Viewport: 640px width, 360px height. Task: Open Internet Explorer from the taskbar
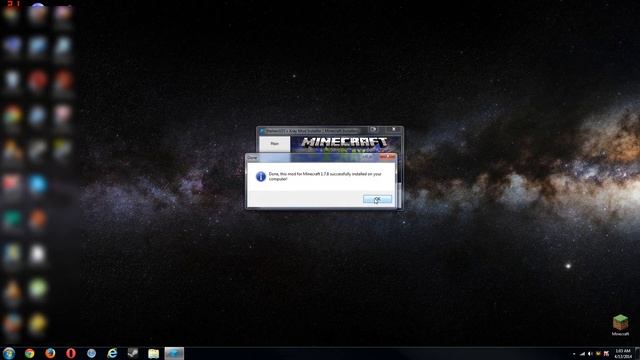point(112,353)
